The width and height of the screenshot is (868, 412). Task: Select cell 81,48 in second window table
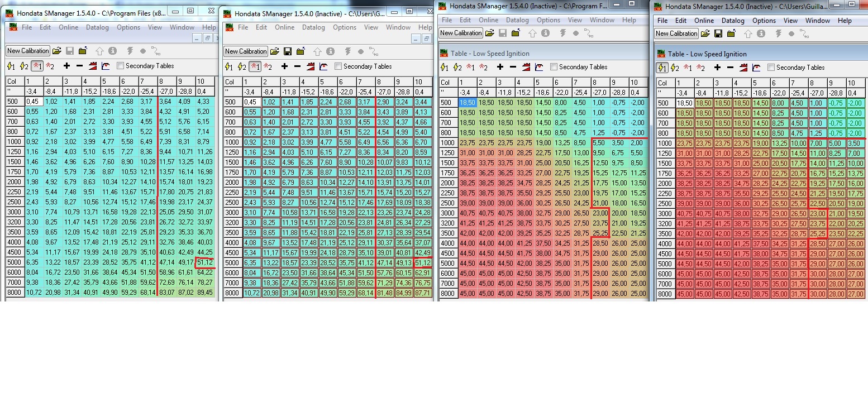pos(384,293)
